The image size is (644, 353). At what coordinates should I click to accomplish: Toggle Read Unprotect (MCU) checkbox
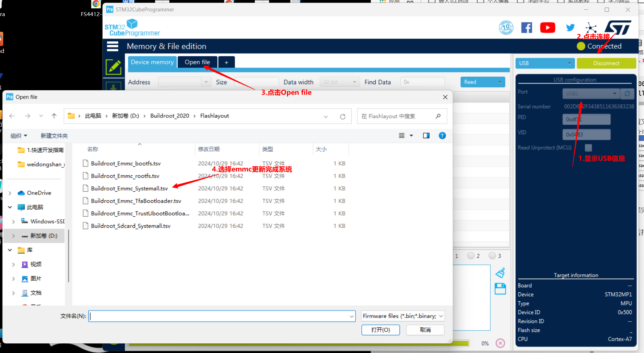pyautogui.click(x=588, y=148)
